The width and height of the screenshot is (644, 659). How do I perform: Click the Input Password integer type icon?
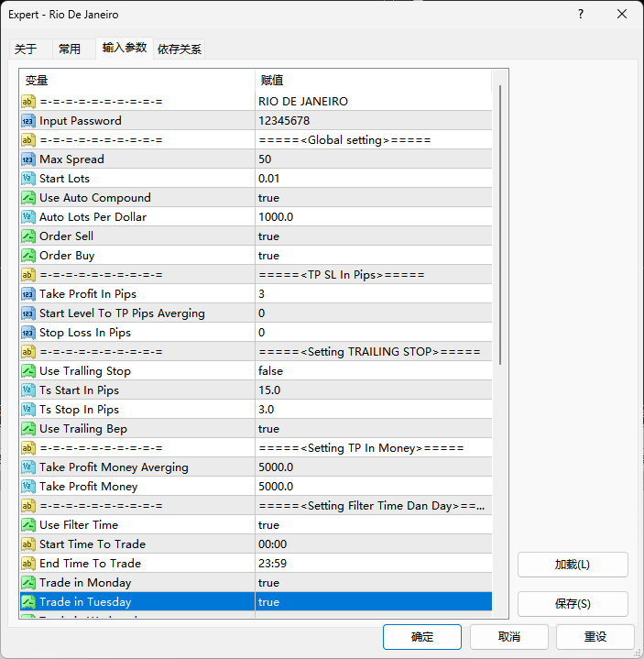click(28, 121)
